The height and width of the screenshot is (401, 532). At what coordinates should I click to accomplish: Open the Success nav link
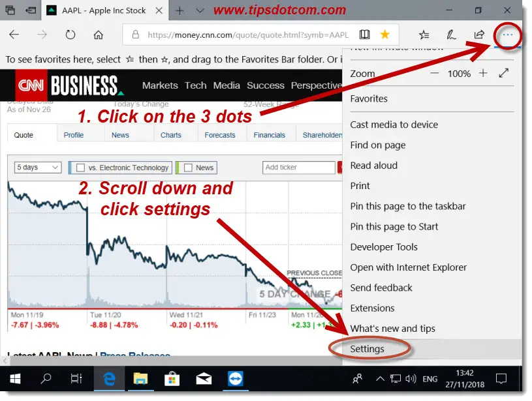[x=265, y=85]
